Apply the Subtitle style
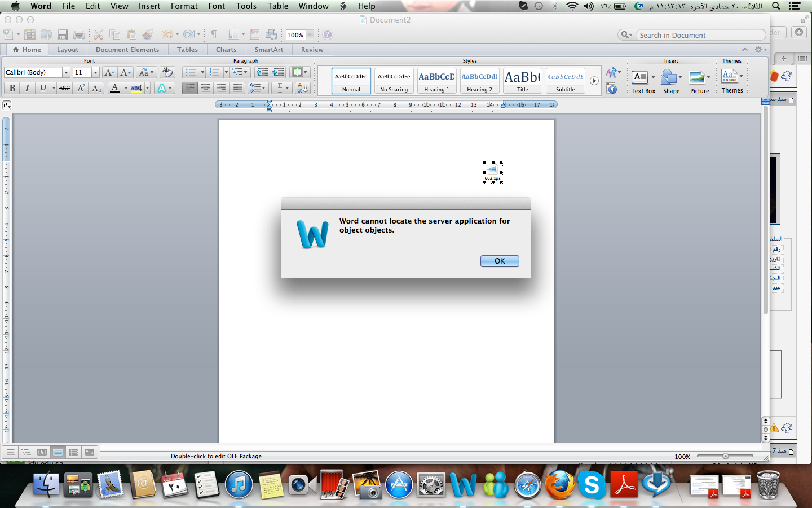812x508 pixels. (566, 81)
